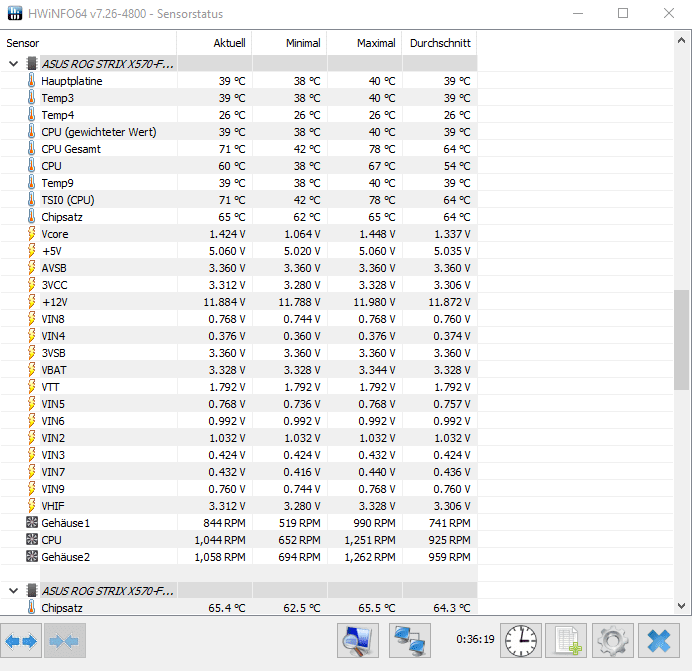Select the Temp9 sensor row
The width and height of the screenshot is (692, 671).
click(238, 183)
